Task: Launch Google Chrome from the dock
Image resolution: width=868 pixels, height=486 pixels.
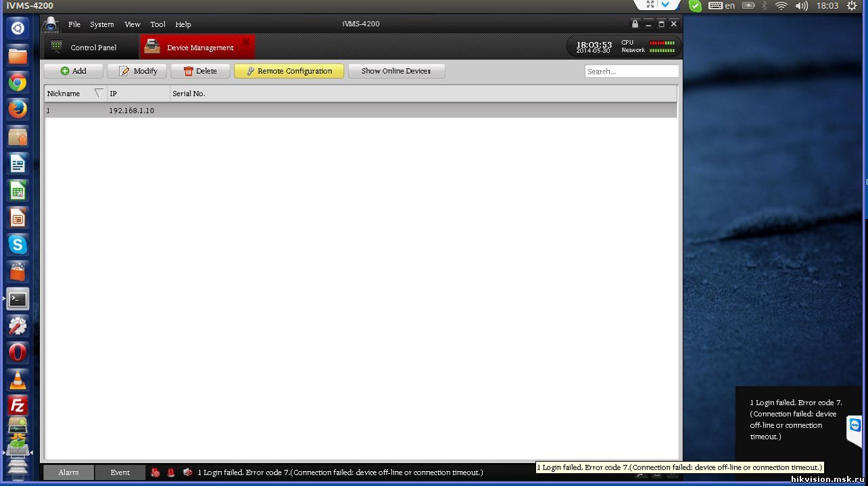Action: [18, 82]
